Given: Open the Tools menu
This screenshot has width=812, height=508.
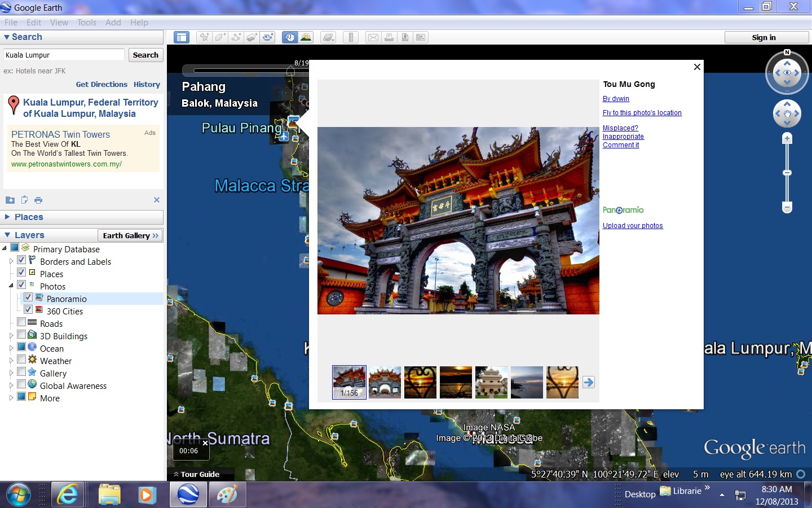Looking at the screenshot, I should (87, 23).
